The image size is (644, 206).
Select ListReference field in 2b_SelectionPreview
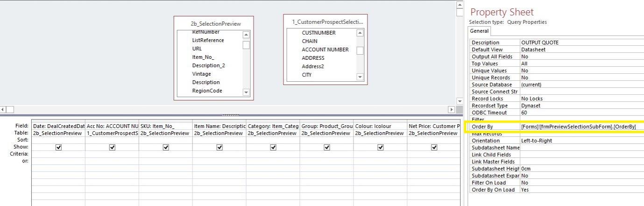click(208, 40)
